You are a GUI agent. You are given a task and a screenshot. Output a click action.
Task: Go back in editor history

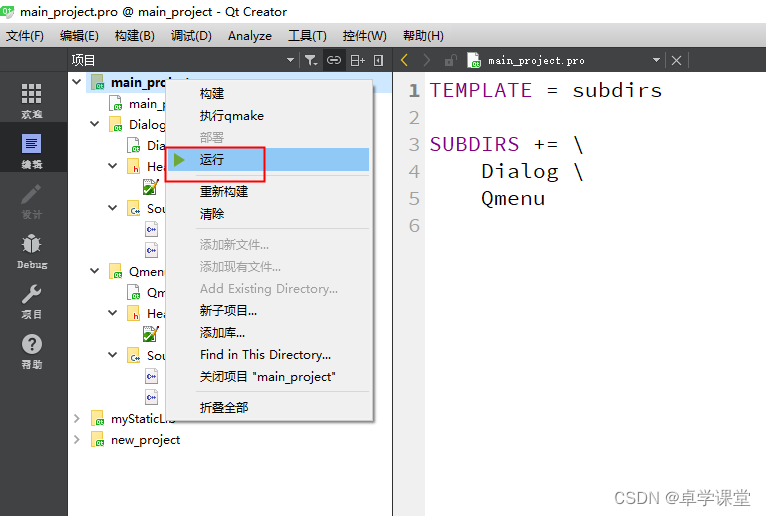click(404, 60)
